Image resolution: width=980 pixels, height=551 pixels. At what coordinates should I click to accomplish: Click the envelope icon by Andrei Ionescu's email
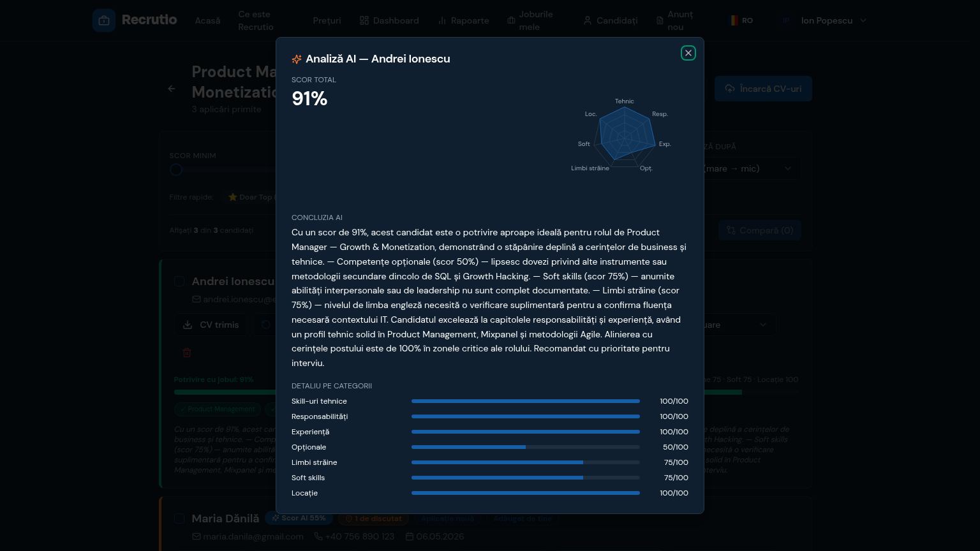pyautogui.click(x=197, y=299)
